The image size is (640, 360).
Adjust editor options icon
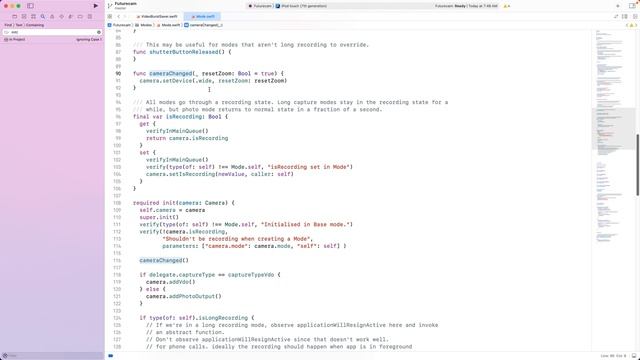click(x=625, y=16)
